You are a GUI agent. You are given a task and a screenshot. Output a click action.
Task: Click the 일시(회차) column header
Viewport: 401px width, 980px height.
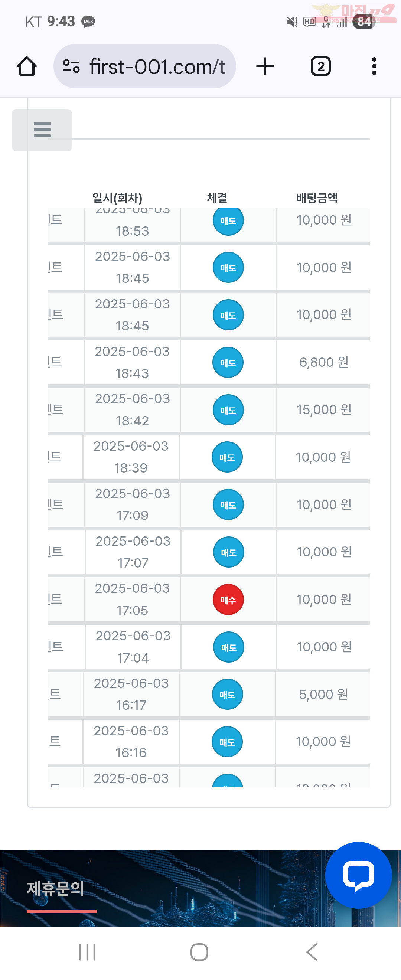117,198
